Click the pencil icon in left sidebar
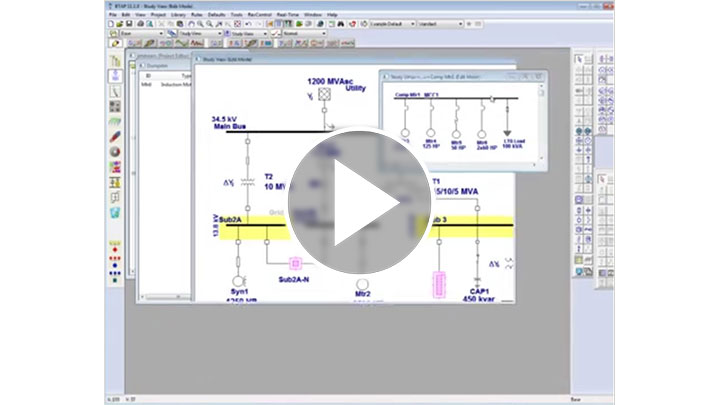 click(x=115, y=136)
